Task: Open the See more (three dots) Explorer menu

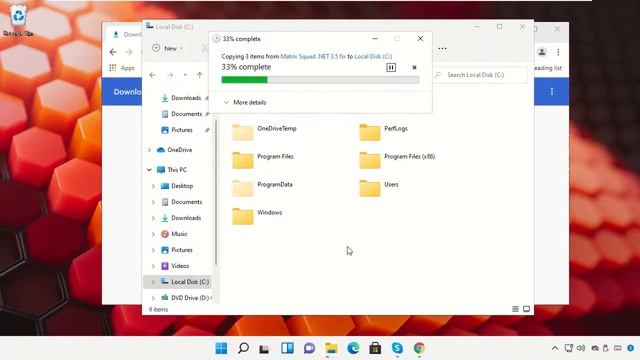Action: coord(442,48)
